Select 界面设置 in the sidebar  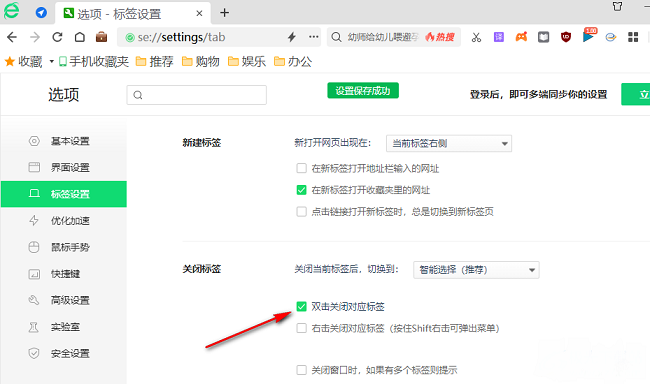tap(64, 168)
